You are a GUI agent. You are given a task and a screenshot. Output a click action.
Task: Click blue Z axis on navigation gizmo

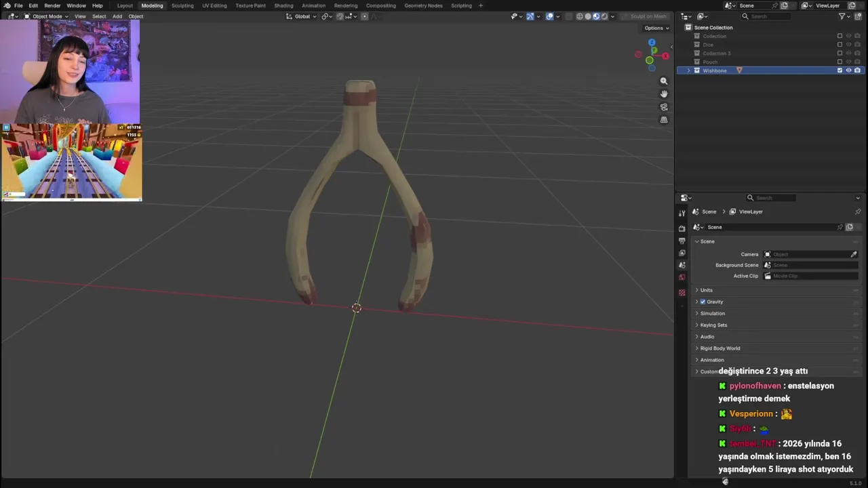click(x=652, y=42)
